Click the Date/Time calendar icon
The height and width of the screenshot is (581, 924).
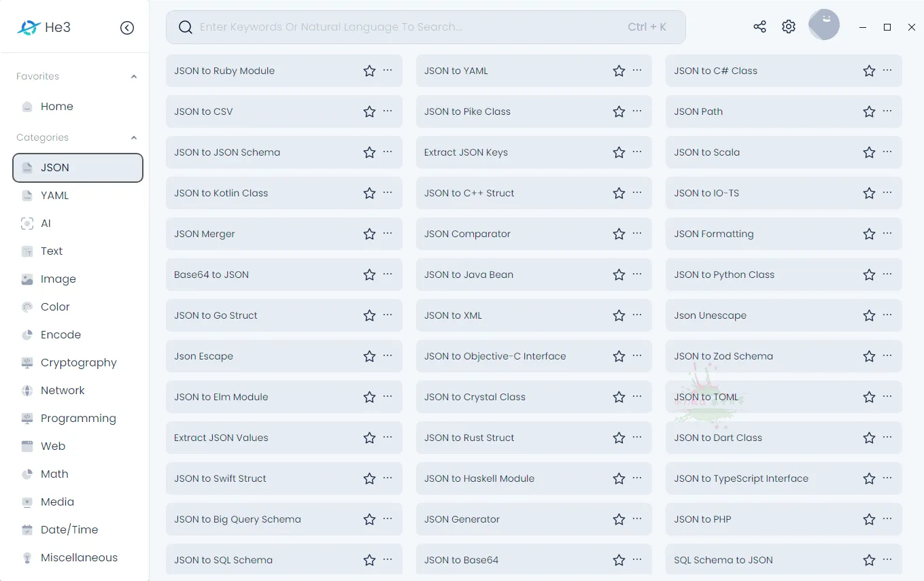pyautogui.click(x=27, y=530)
